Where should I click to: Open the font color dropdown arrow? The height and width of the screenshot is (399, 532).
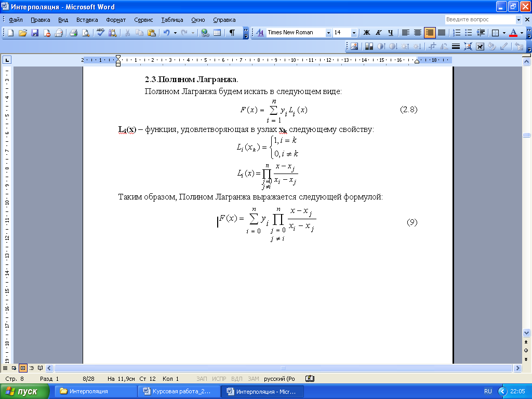[522, 33]
